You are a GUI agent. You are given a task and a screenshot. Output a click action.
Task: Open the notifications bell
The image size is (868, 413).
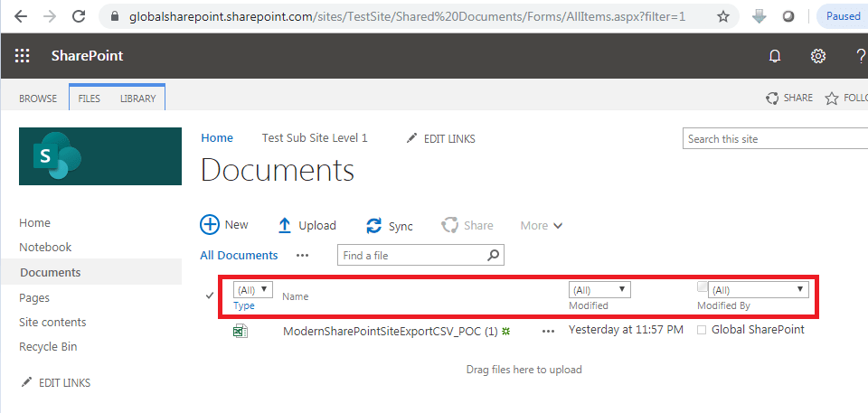775,56
